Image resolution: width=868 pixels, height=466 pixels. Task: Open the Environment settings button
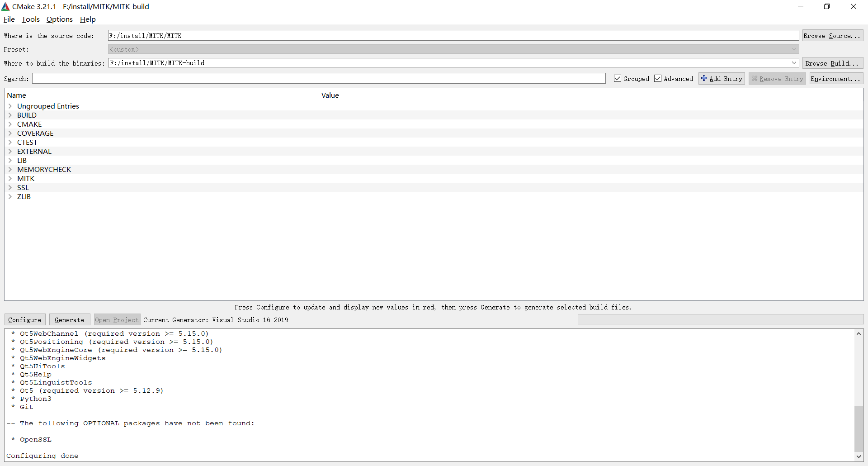(x=836, y=78)
